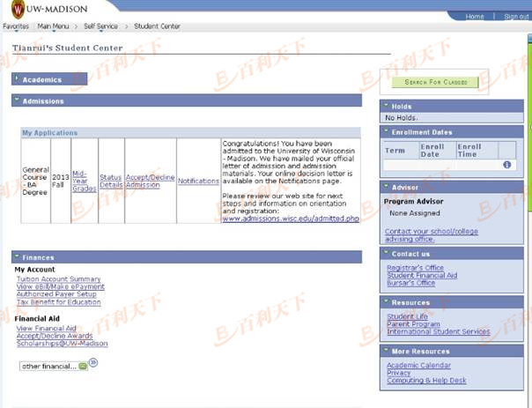This screenshot has height=408, width=532.
Task: Collapse the Advisor panel
Action: [386, 186]
